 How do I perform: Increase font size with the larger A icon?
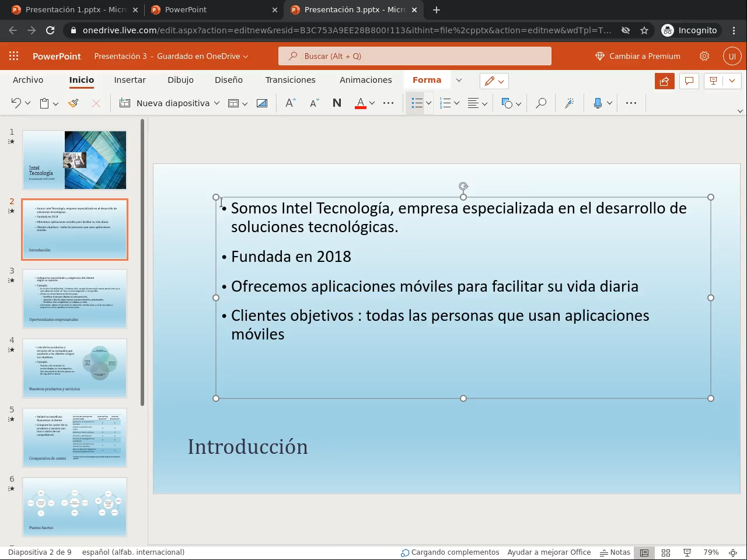click(291, 103)
